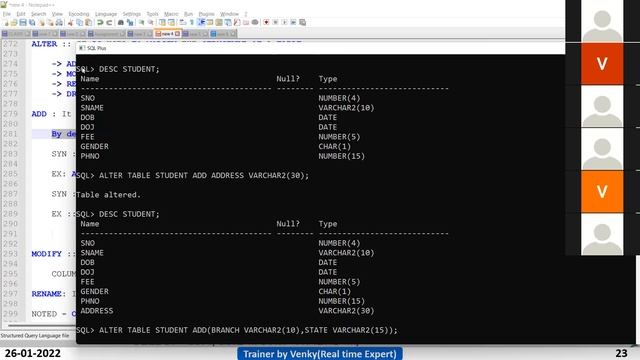Toggle the highlighted Indent Guide icon
The height and width of the screenshot is (360, 640).
[x=201, y=22]
